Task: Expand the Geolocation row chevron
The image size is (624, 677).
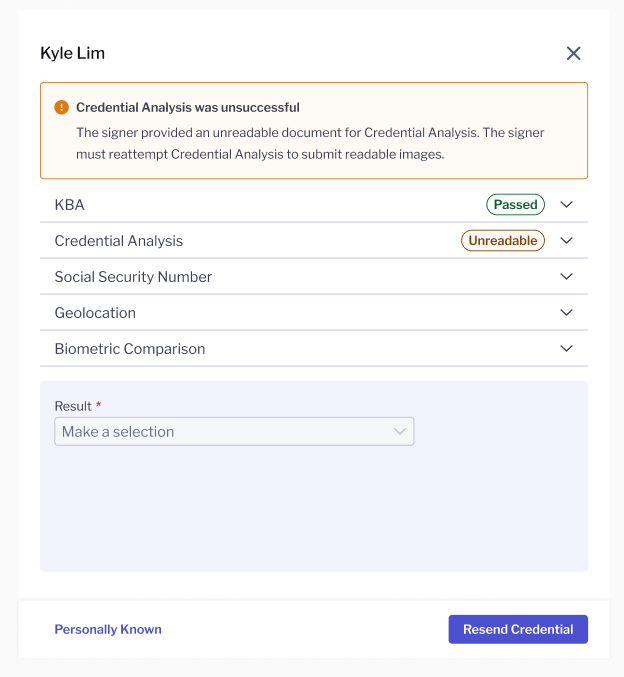Action: pyautogui.click(x=566, y=312)
